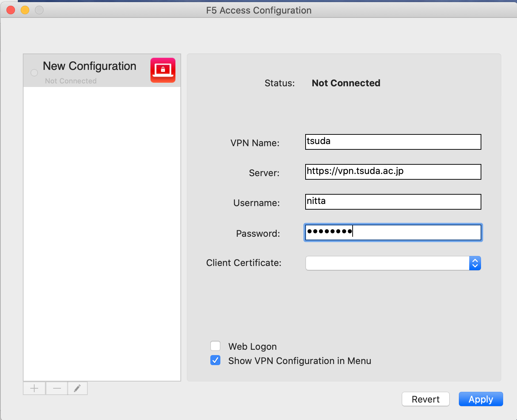Uncheck Show VPN Configuration in Menu

tap(215, 360)
